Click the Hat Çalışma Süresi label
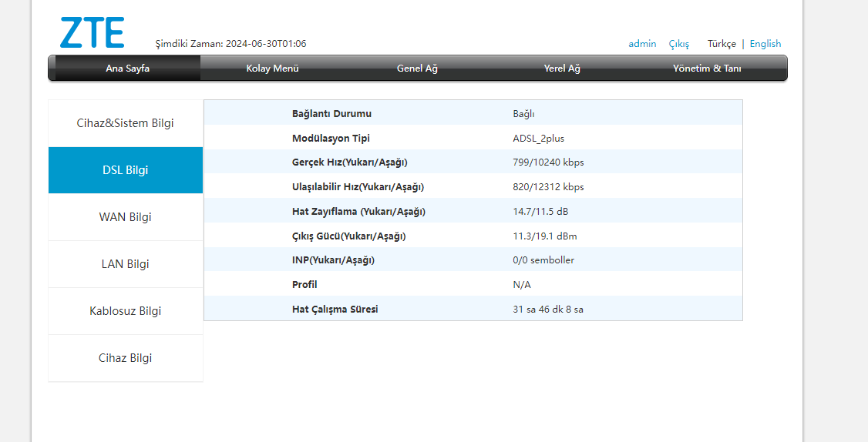This screenshot has height=442, width=868. (x=335, y=310)
